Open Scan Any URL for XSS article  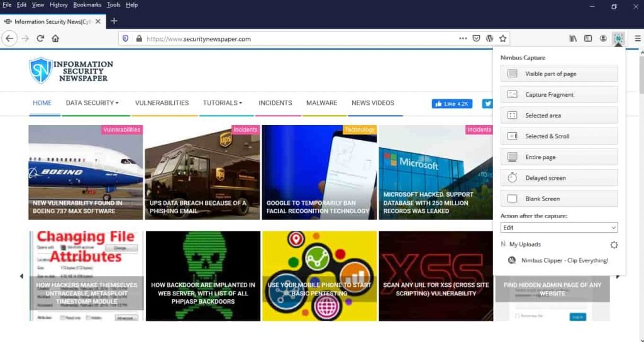[x=436, y=276]
